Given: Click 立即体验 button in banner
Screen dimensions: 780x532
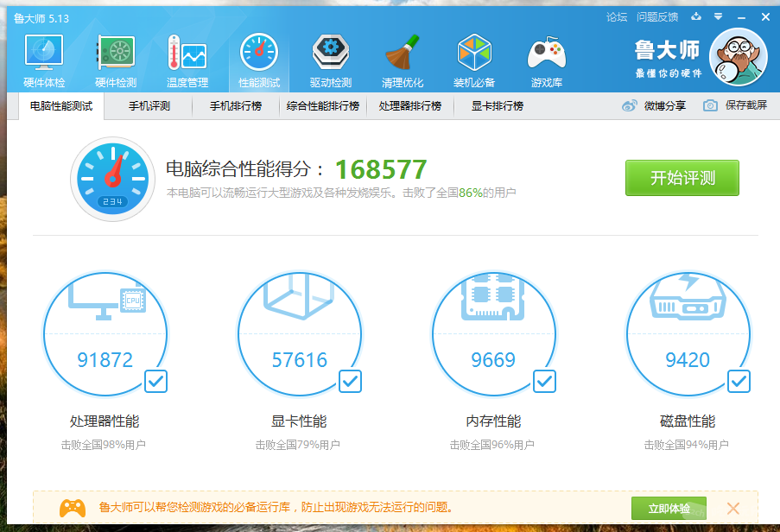Looking at the screenshot, I should [x=669, y=508].
